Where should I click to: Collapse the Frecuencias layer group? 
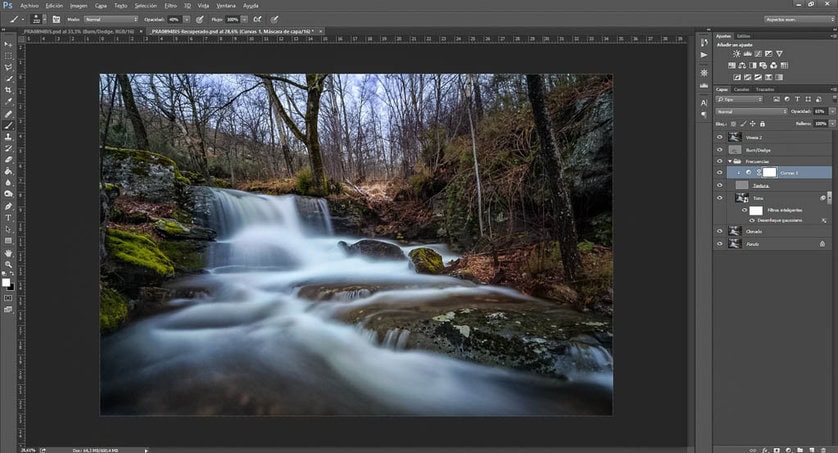(729, 160)
